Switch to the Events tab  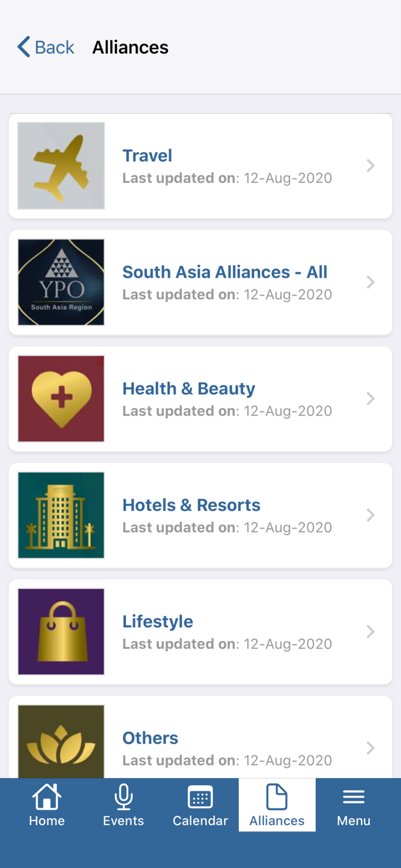[123, 804]
